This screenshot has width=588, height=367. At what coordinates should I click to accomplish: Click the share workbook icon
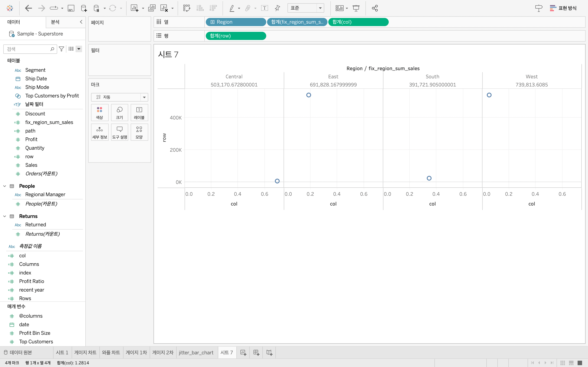point(375,8)
